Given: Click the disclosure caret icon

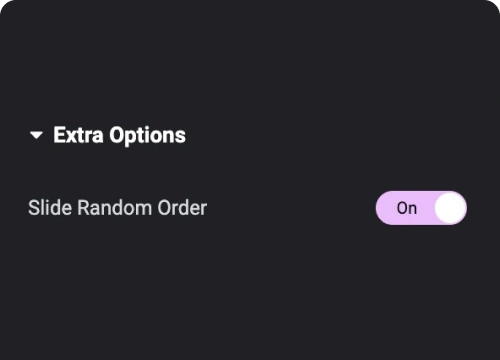Looking at the screenshot, I should 36,135.
